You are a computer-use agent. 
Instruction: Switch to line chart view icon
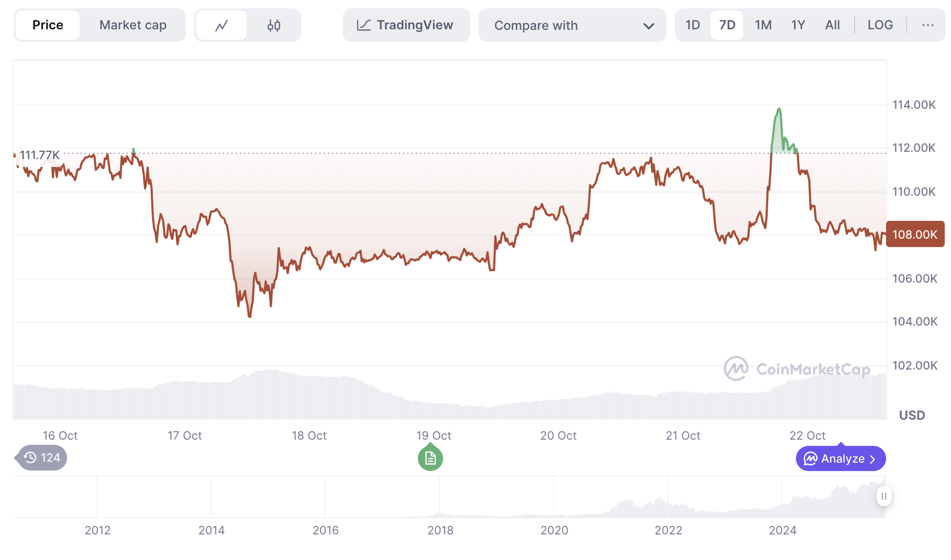(x=222, y=25)
